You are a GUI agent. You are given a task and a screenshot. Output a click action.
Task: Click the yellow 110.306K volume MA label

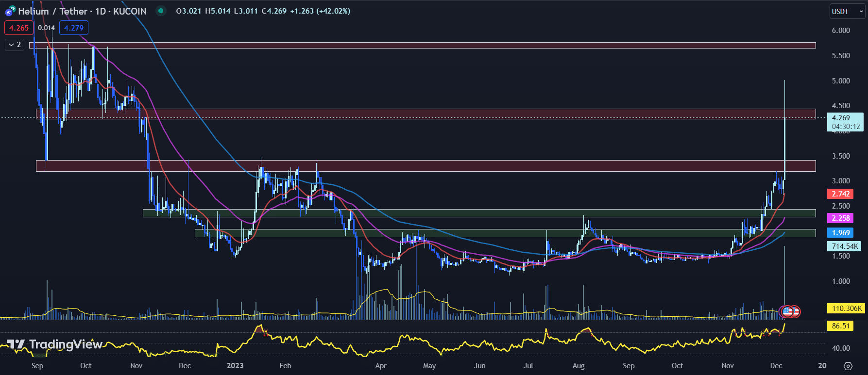click(x=846, y=309)
